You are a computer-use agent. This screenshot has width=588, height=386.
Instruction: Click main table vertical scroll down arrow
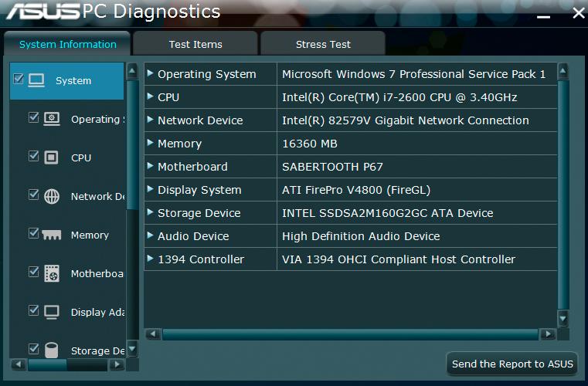(x=563, y=318)
